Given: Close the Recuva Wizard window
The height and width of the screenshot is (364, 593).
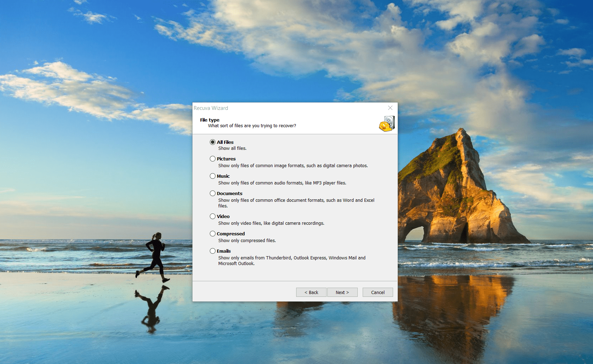Looking at the screenshot, I should click(390, 108).
